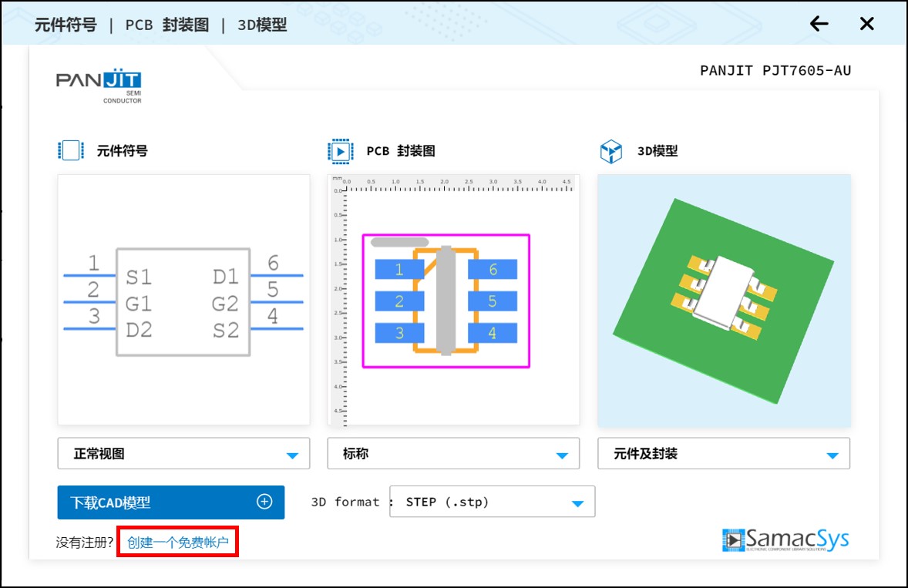Click the PANJIT PJT7605-AU part name

tap(775, 71)
